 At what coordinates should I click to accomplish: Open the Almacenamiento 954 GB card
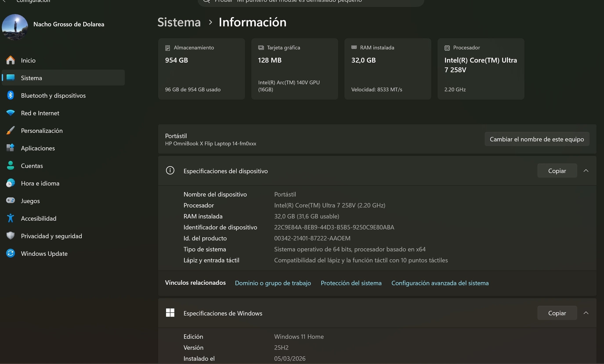[201, 69]
